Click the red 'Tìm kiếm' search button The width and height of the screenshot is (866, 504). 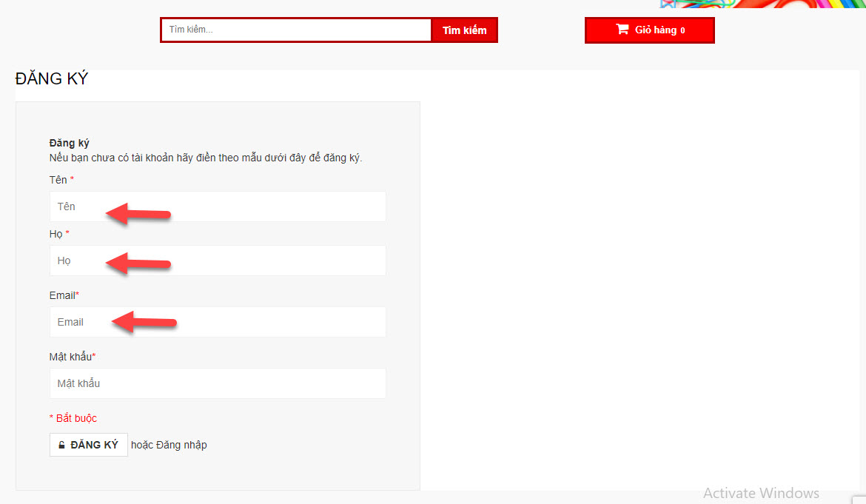pyautogui.click(x=464, y=30)
